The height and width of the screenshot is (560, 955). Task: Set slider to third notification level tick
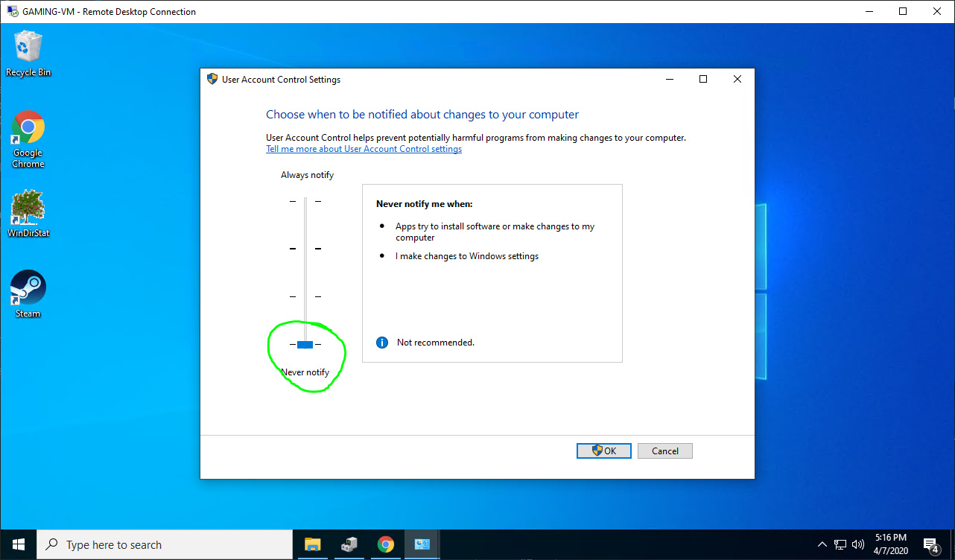305,296
